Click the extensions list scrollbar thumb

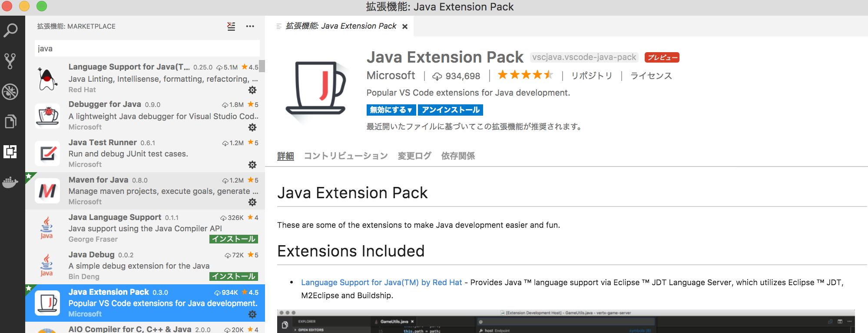tap(262, 66)
